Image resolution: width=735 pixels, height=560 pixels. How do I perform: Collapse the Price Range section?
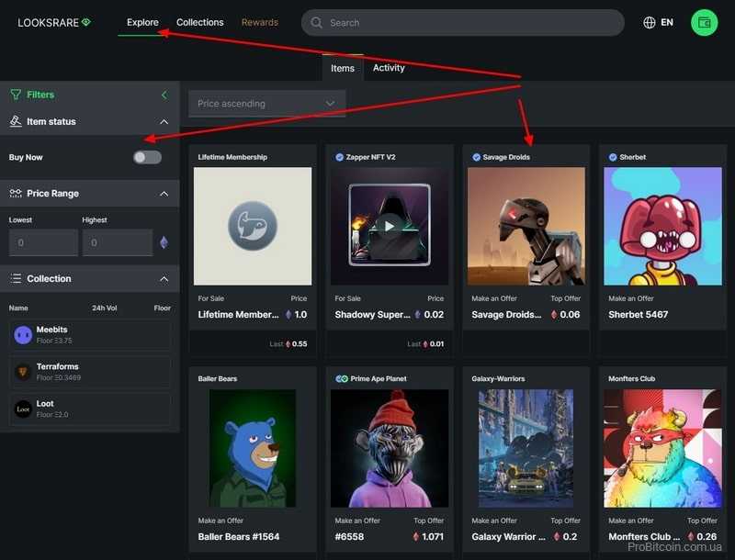[164, 194]
